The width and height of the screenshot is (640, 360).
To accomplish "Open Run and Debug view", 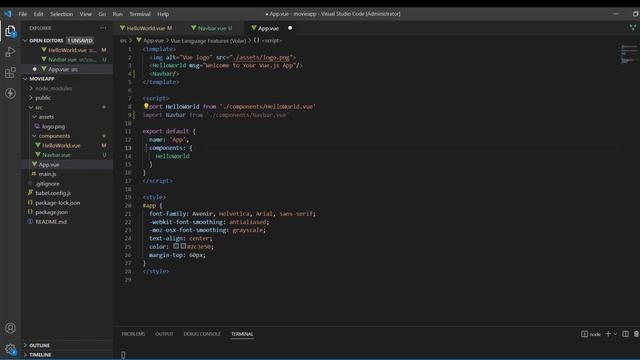I will 10,52.
